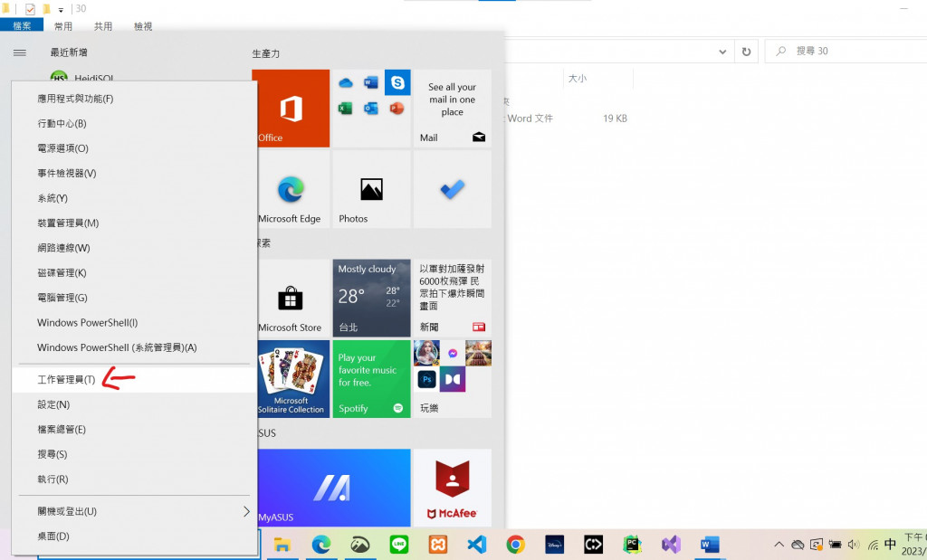The width and height of the screenshot is (927, 560).
Task: Open PyCharm from the taskbar
Action: pyautogui.click(x=632, y=544)
